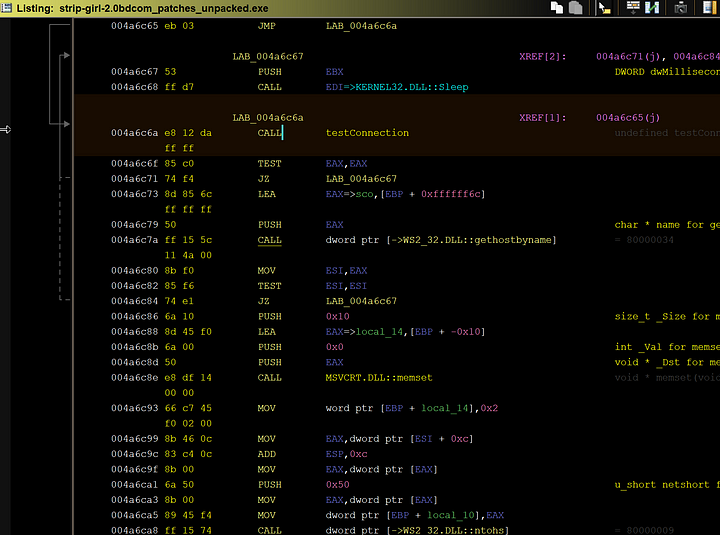Viewport: 720px width, 535px height.
Task: Toggle the overview margin icon at far right
Action: tap(709, 8)
